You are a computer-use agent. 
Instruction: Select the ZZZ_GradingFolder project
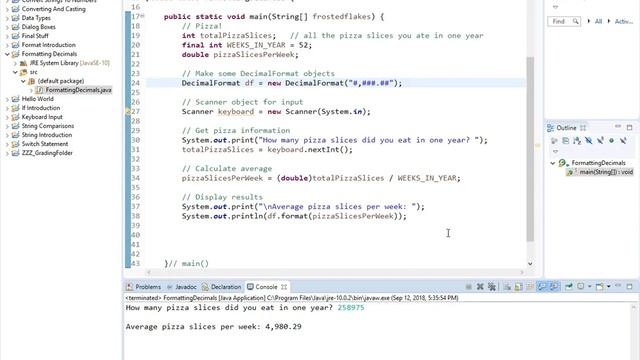[47, 153]
